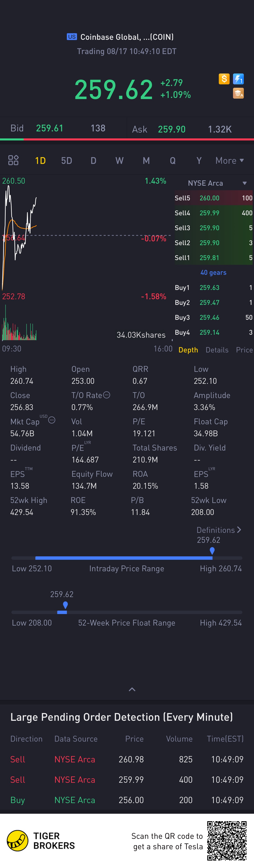The height and width of the screenshot is (868, 254).
Task: Tap the Coinbase Global (COIN) title
Action: point(127,37)
